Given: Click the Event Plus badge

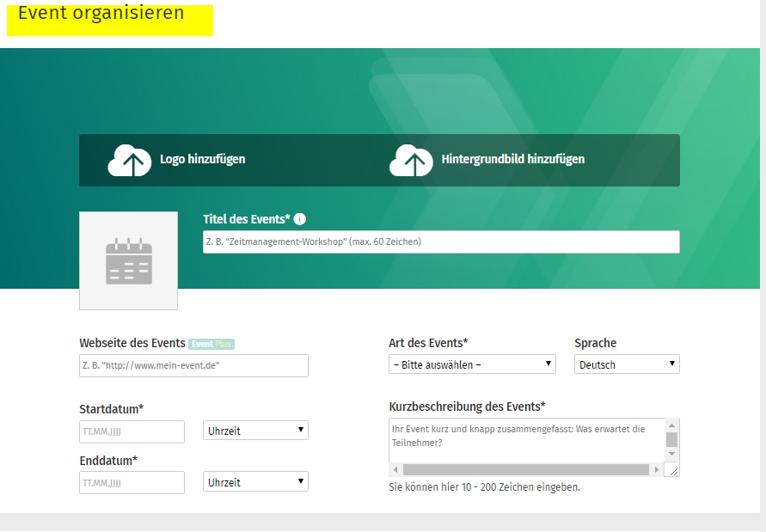Looking at the screenshot, I should coord(211,344).
